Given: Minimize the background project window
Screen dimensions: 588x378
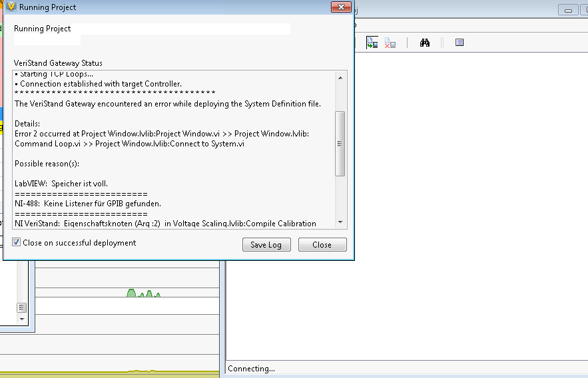Looking at the screenshot, I should [568, 10].
